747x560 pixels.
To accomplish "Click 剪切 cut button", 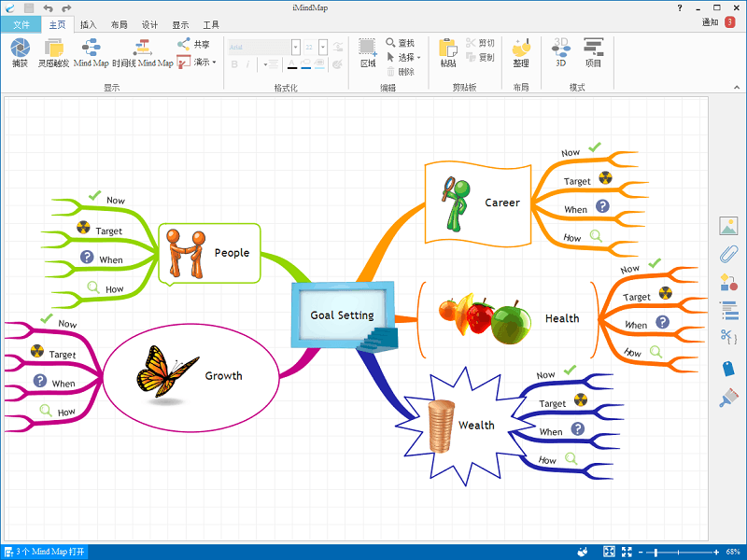I will tap(480, 43).
